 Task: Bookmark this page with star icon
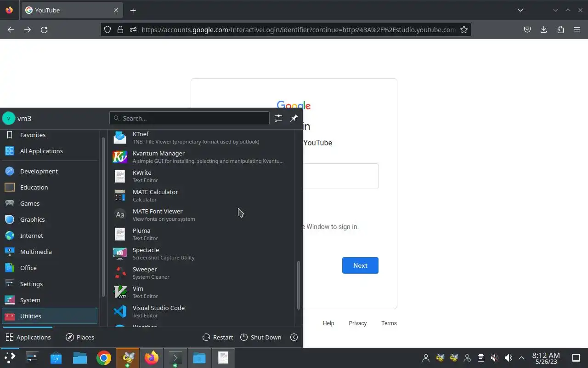tap(464, 29)
